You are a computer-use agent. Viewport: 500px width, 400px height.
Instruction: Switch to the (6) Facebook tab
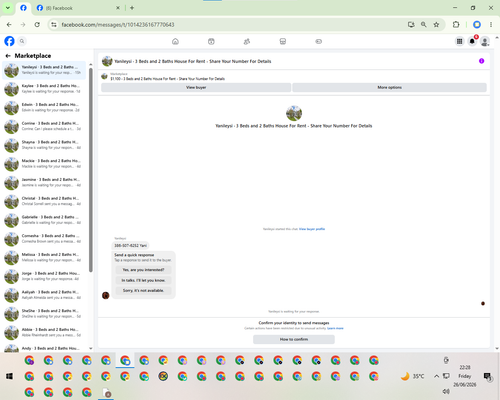[x=78, y=8]
